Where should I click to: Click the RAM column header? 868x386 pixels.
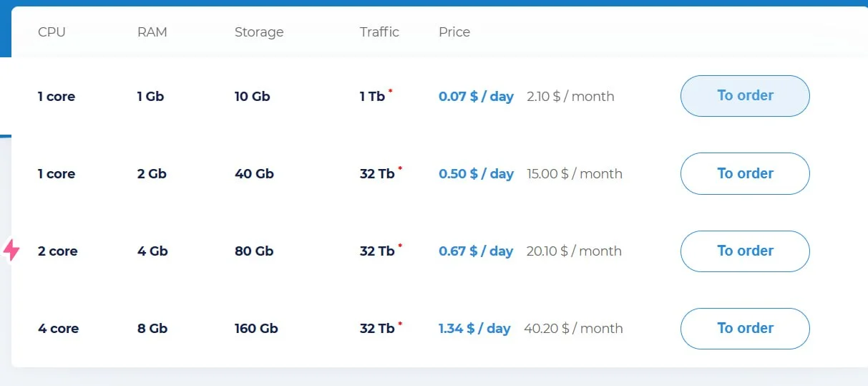pyautogui.click(x=152, y=32)
